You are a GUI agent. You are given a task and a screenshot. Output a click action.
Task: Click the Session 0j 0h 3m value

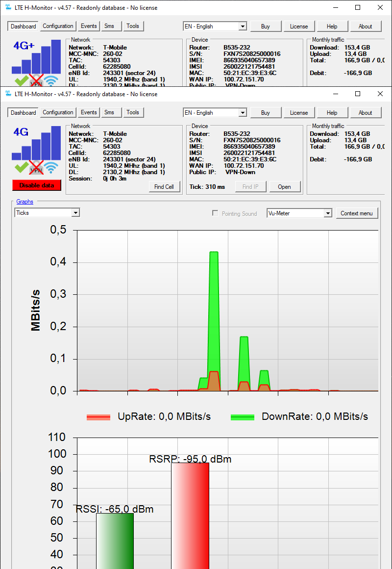coord(115,178)
